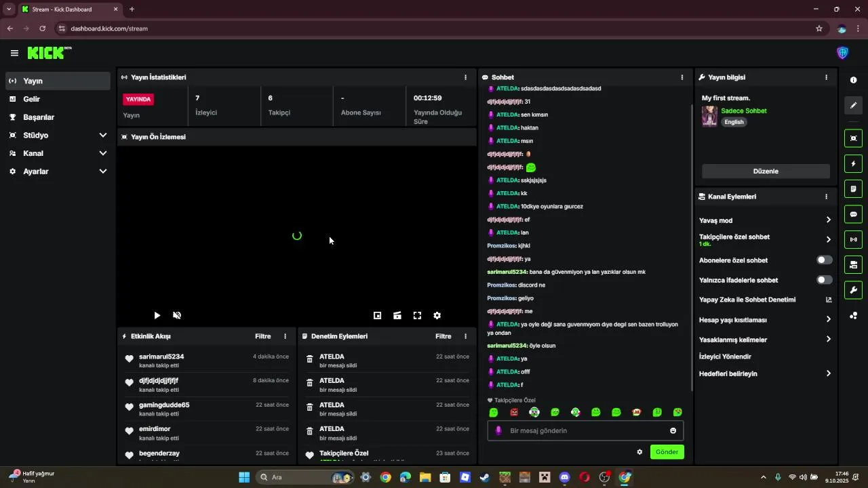Open the info icon in right sidebar
The height and width of the screenshot is (488, 868).
853,80
